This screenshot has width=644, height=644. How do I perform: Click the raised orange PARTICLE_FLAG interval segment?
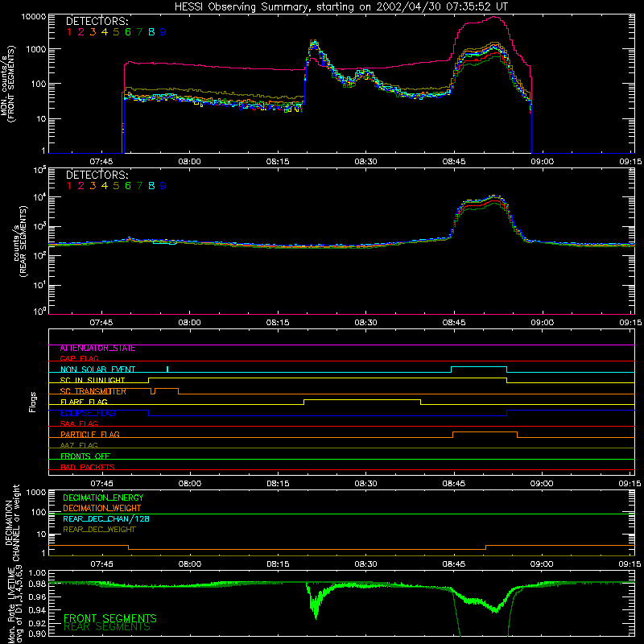pos(485,432)
